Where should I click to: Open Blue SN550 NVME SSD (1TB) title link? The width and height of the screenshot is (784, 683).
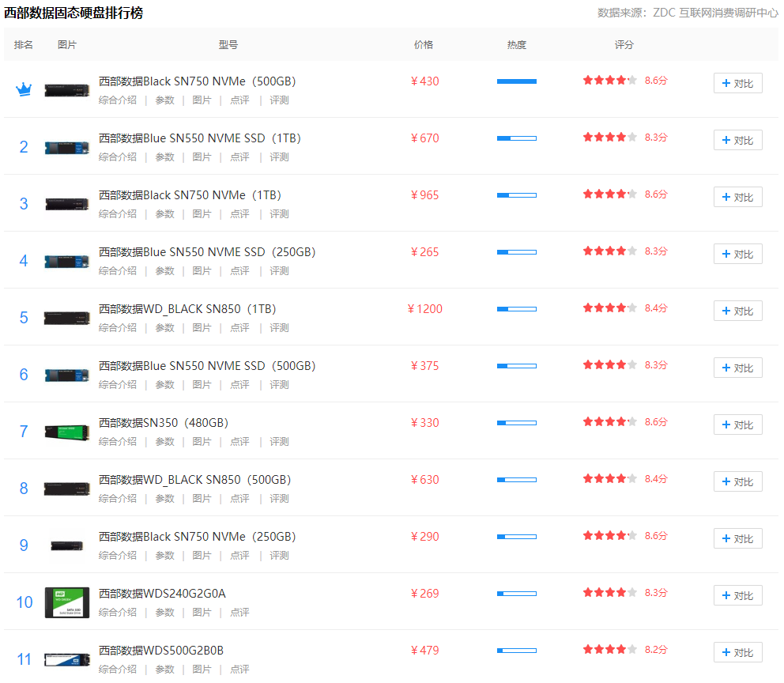click(199, 138)
